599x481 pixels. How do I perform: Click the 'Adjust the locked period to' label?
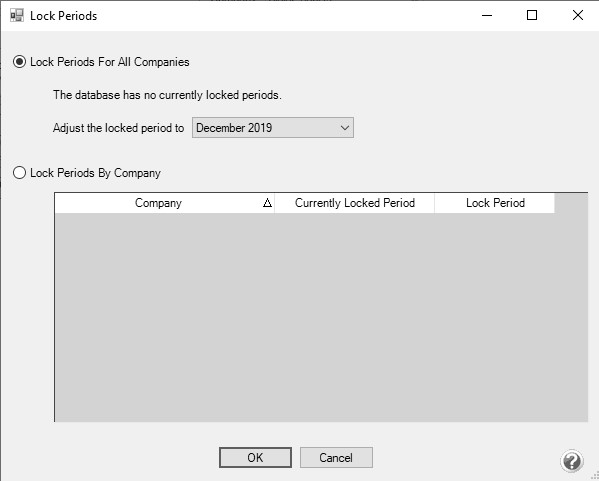118,128
